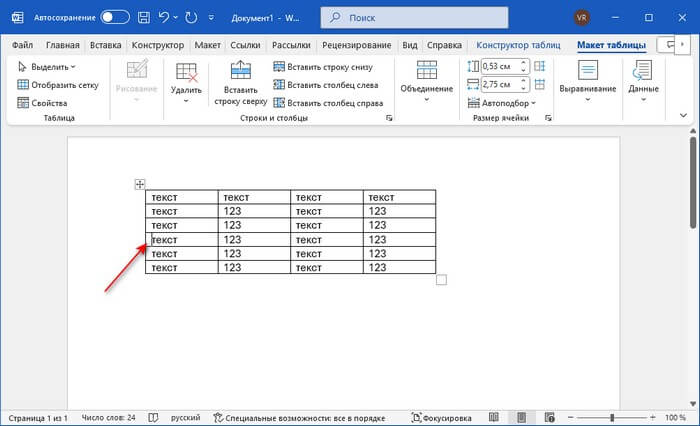Click Вставить строку снизу
Viewport: 700px width, 426px height.
coord(323,67)
